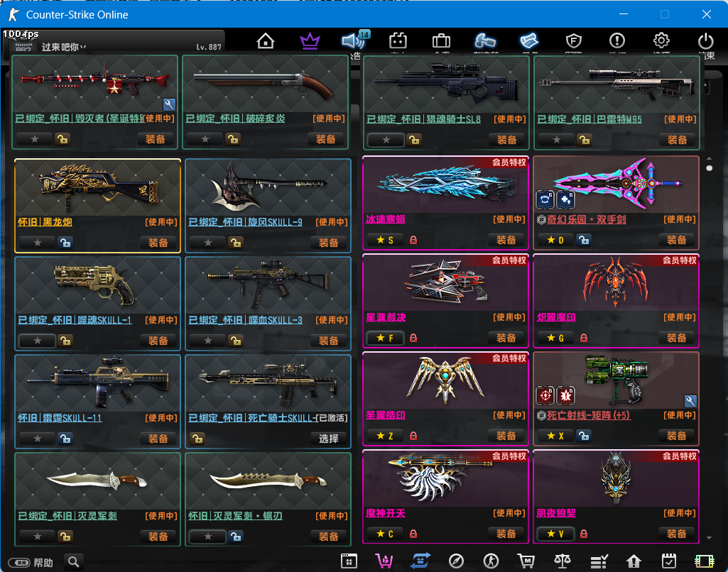Image resolution: width=728 pixels, height=572 pixels.
Task: Click the 灭灵军刺·锯刃 knife name
Action: coord(235,516)
